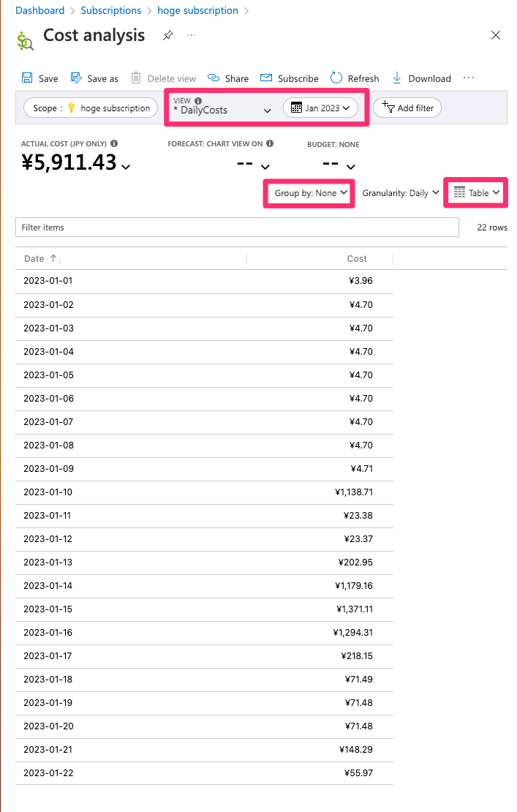Click the Save as icon
Screen dimensions: 517x812
coord(76,78)
